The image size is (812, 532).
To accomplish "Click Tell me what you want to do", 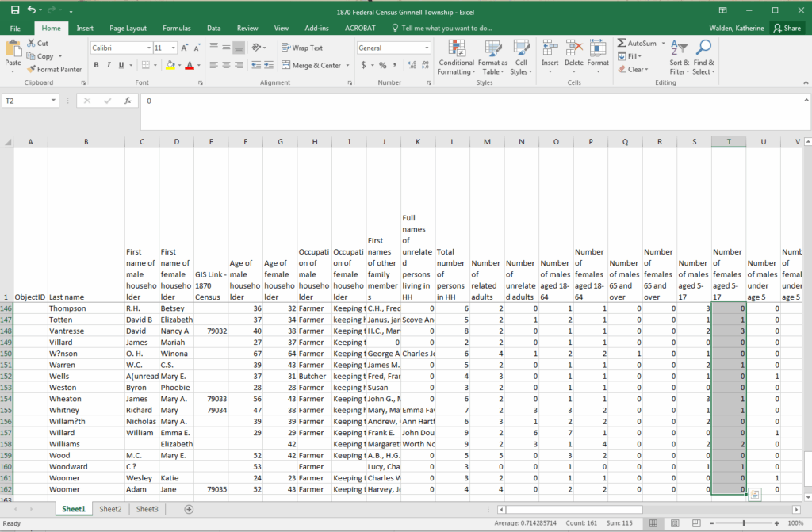I will click(442, 28).
